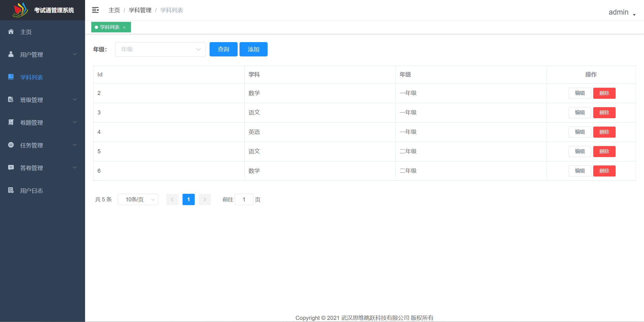
Task: Click 删除 on row with Id 2
Action: 604,93
